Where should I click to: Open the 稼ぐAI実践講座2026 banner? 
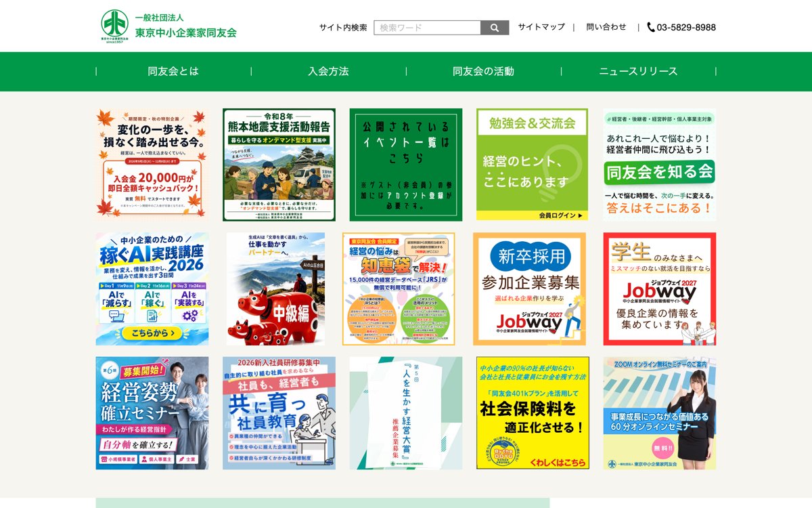point(152,289)
